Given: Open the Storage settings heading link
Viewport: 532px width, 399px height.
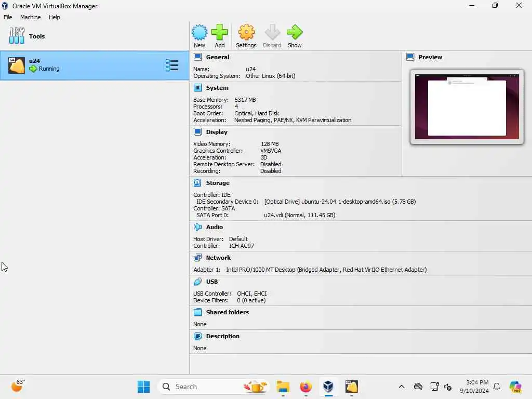Looking at the screenshot, I should (218, 183).
